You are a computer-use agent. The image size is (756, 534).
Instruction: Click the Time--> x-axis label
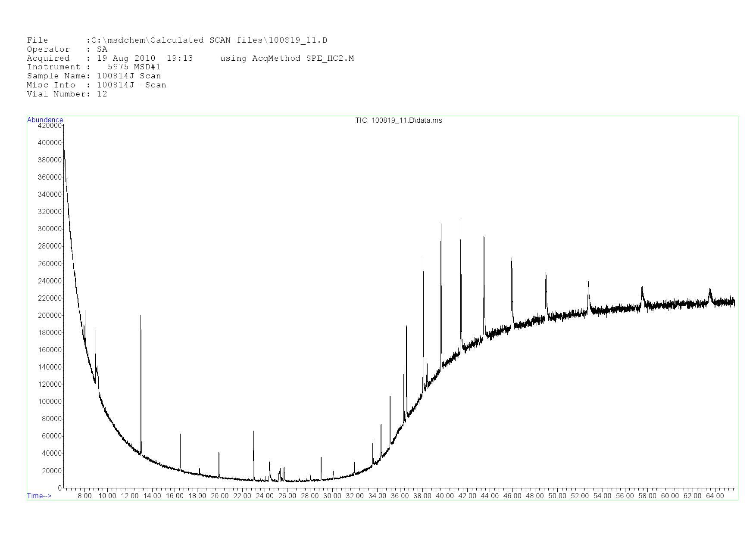(39, 496)
